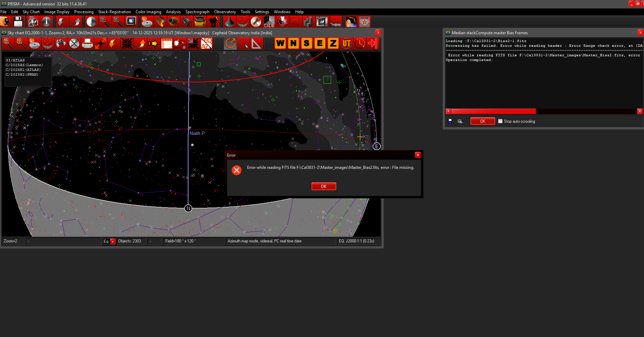
Task: Open the Eq coordinate dropdown arrow
Action: point(113,241)
